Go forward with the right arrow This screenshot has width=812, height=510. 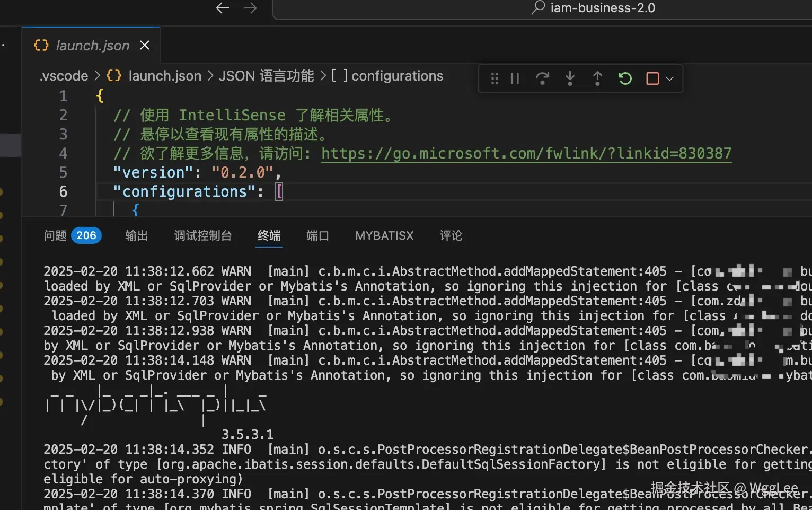(250, 8)
